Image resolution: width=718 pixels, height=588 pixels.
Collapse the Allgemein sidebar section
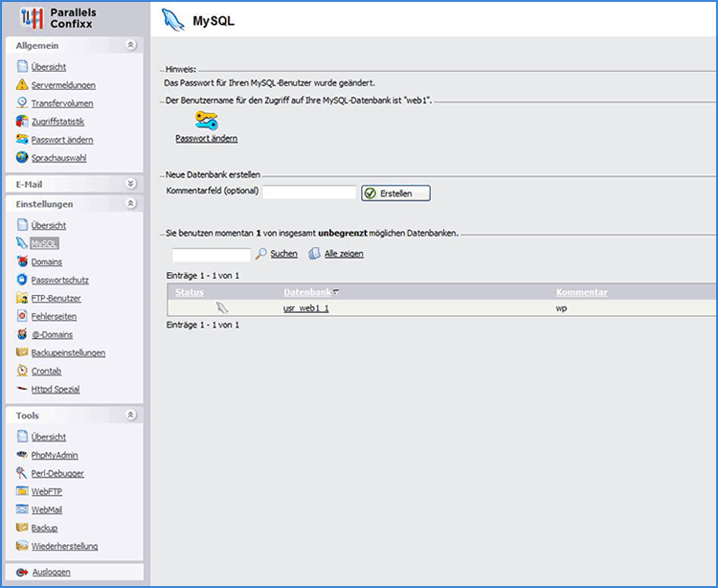(x=130, y=45)
